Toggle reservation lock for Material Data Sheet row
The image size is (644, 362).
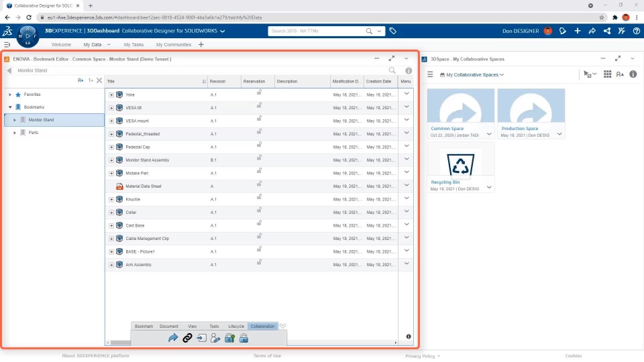pyautogui.click(x=259, y=184)
